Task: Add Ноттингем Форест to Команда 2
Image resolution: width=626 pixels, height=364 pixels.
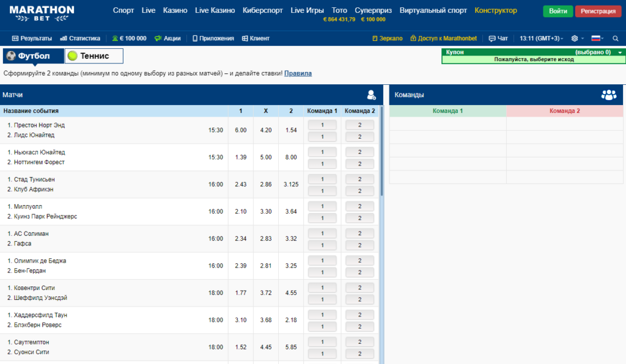Action: 359,164
